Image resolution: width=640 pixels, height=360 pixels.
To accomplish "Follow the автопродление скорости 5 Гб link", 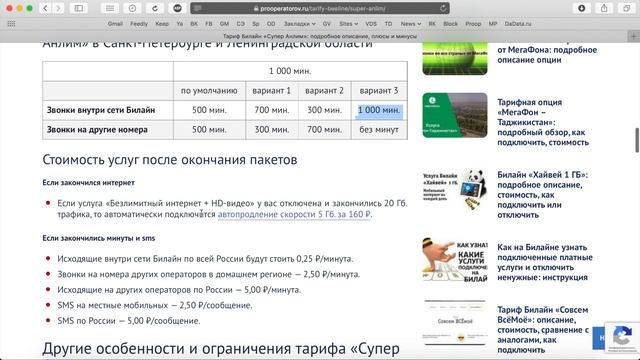I will pyautogui.click(x=294, y=214).
